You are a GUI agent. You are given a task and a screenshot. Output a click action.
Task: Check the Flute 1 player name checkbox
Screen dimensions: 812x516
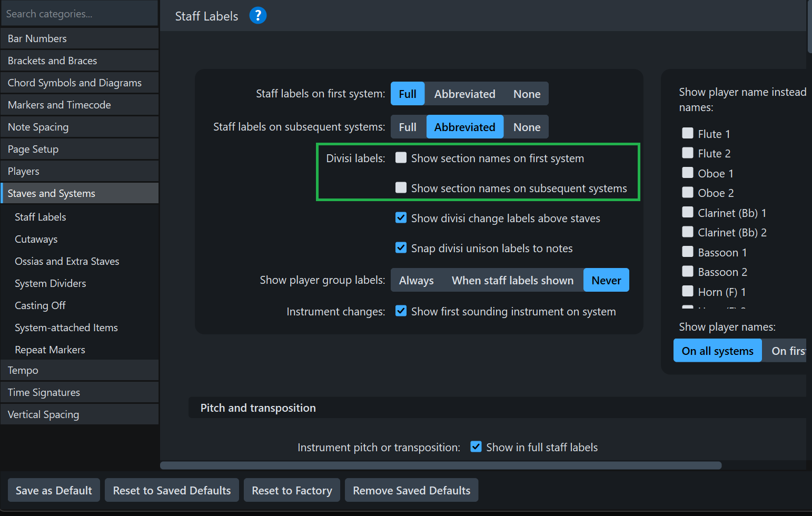tap(688, 133)
